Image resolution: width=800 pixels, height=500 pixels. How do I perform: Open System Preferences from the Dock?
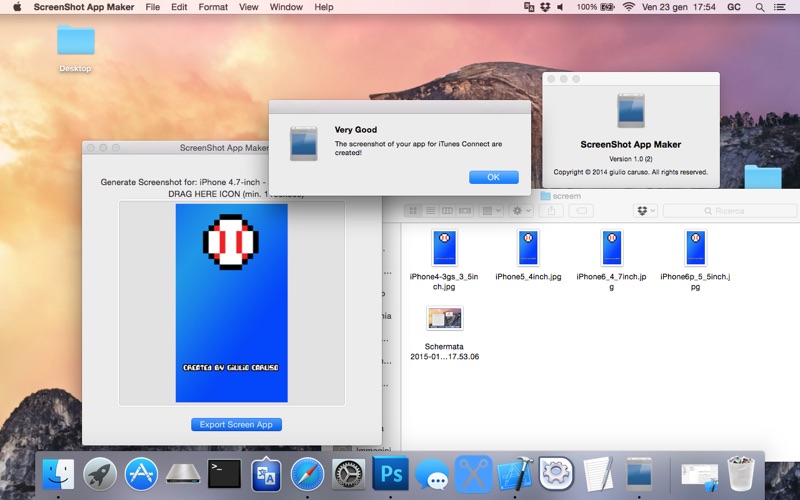pos(349,474)
